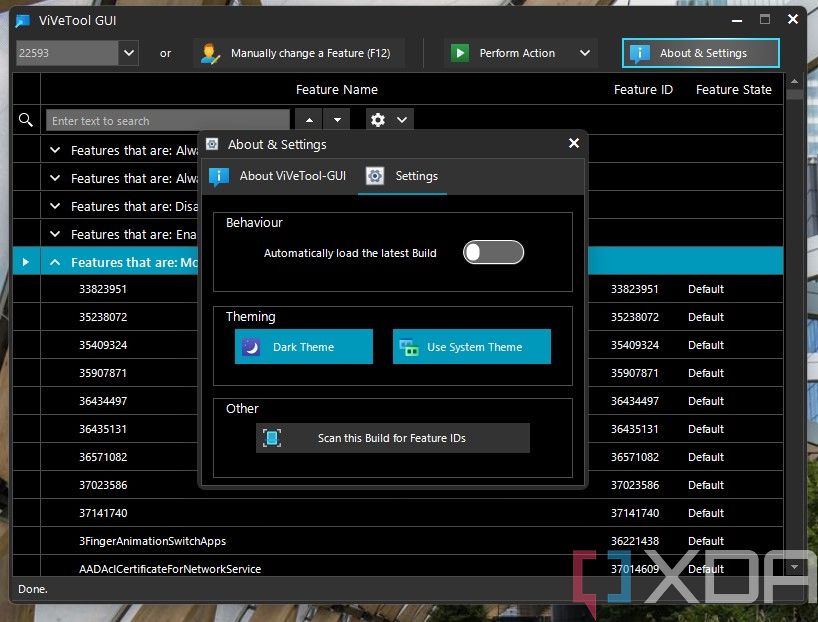Expand the Features that are Enabled group
The height and width of the screenshot is (622, 818).
tap(55, 234)
